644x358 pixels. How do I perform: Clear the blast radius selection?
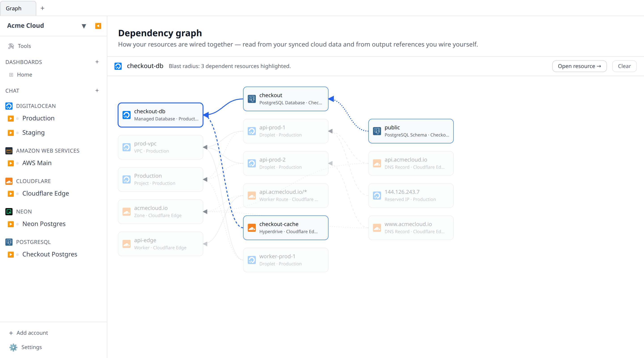[624, 66]
